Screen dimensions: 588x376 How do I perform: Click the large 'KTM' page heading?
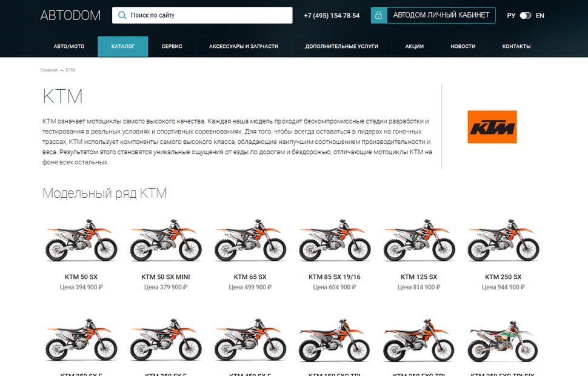62,96
